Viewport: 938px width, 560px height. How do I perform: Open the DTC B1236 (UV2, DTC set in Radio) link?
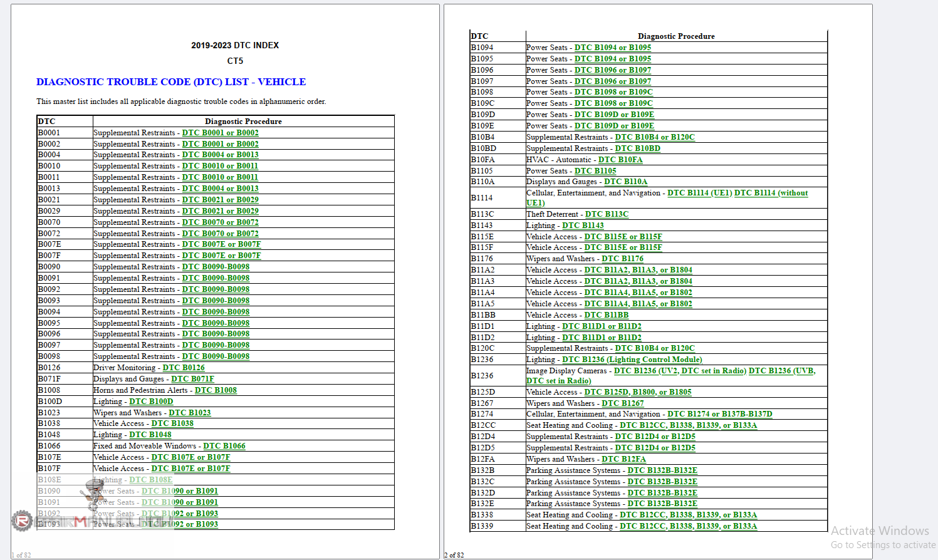[680, 371]
